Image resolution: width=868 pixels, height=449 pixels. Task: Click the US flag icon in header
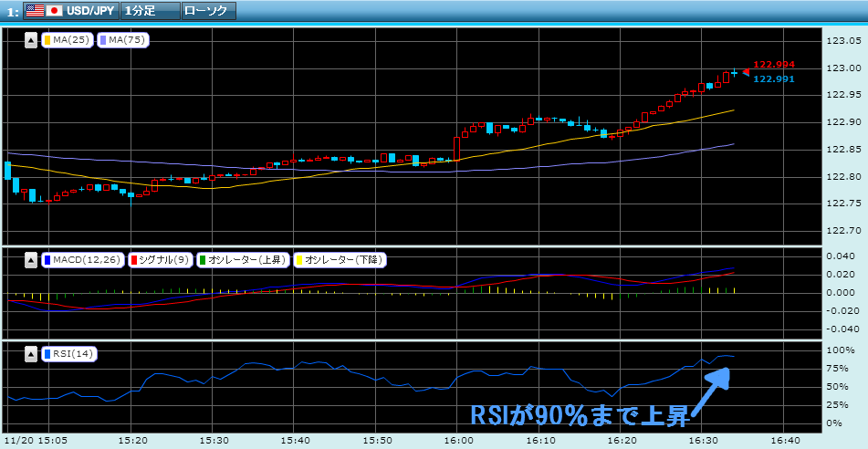[x=36, y=11]
